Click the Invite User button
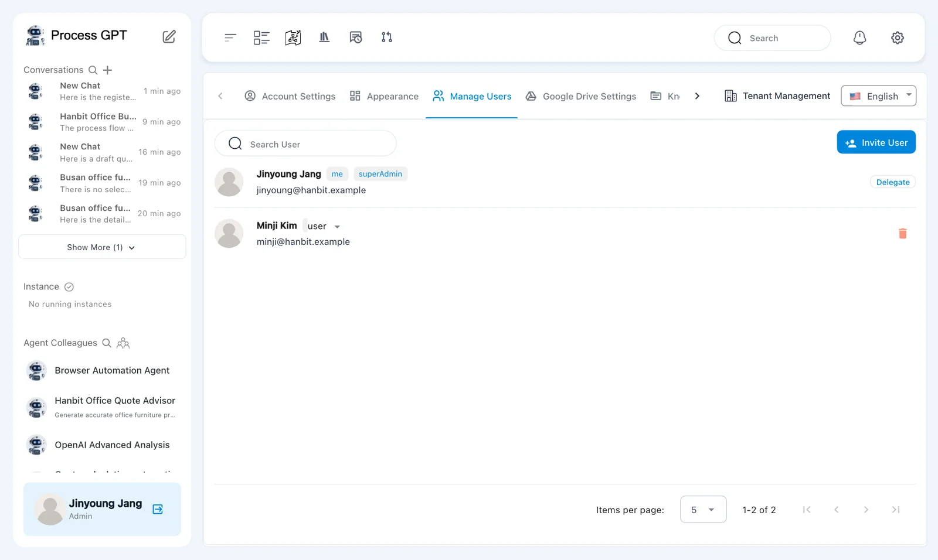 pos(876,142)
